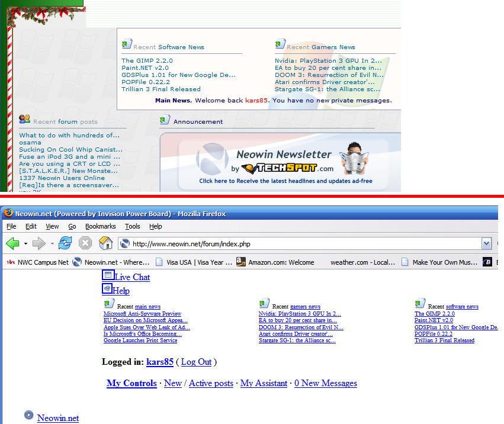Go to the Home page icon
Image resolution: width=504 pixels, height=424 pixels.
pos(105,243)
